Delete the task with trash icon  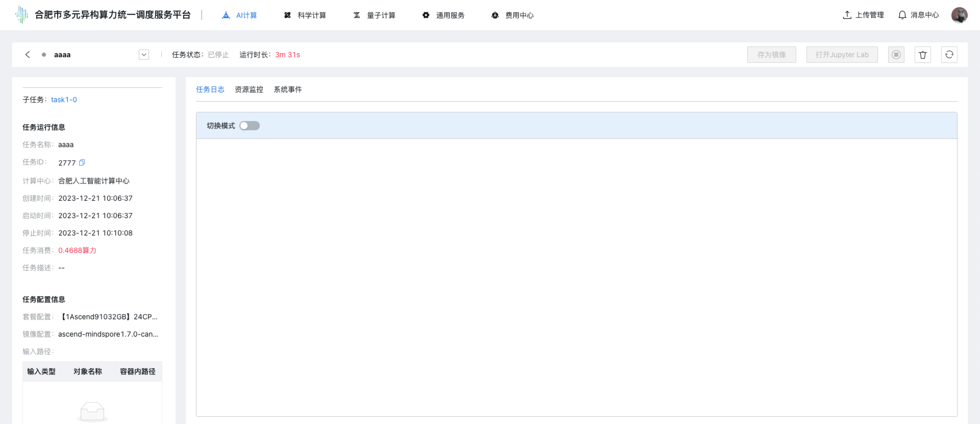pyautogui.click(x=922, y=55)
